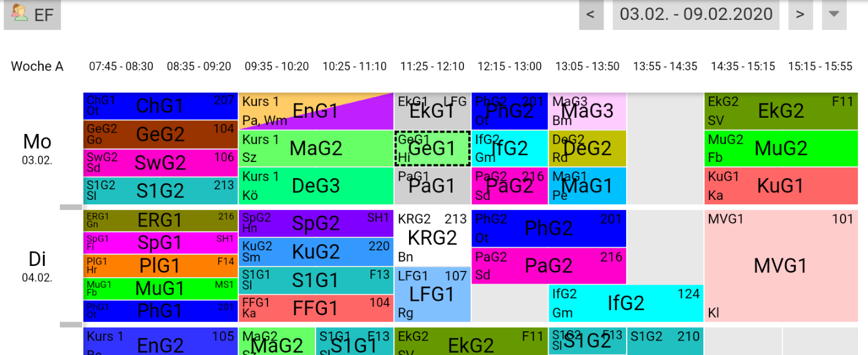Open the MuG2 lesson with teacher Fb

[x=781, y=148]
